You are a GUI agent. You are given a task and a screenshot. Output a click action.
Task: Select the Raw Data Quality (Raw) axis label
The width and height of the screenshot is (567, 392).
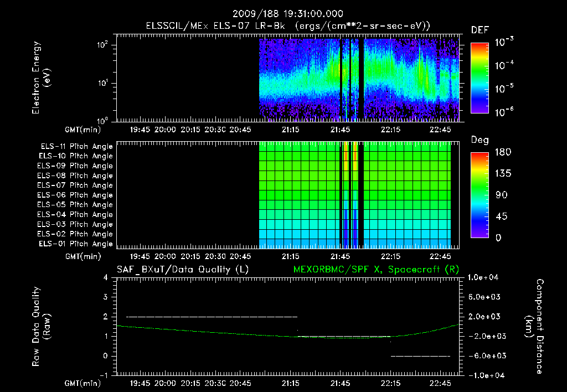[41, 326]
